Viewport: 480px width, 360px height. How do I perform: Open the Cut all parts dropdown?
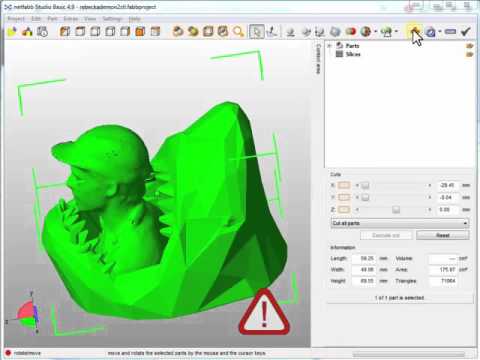pos(400,223)
